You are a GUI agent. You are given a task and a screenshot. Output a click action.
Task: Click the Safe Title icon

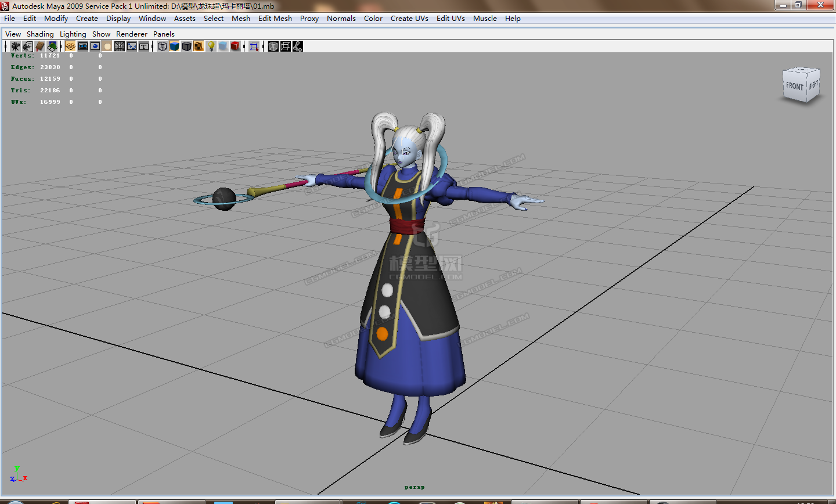click(x=144, y=46)
